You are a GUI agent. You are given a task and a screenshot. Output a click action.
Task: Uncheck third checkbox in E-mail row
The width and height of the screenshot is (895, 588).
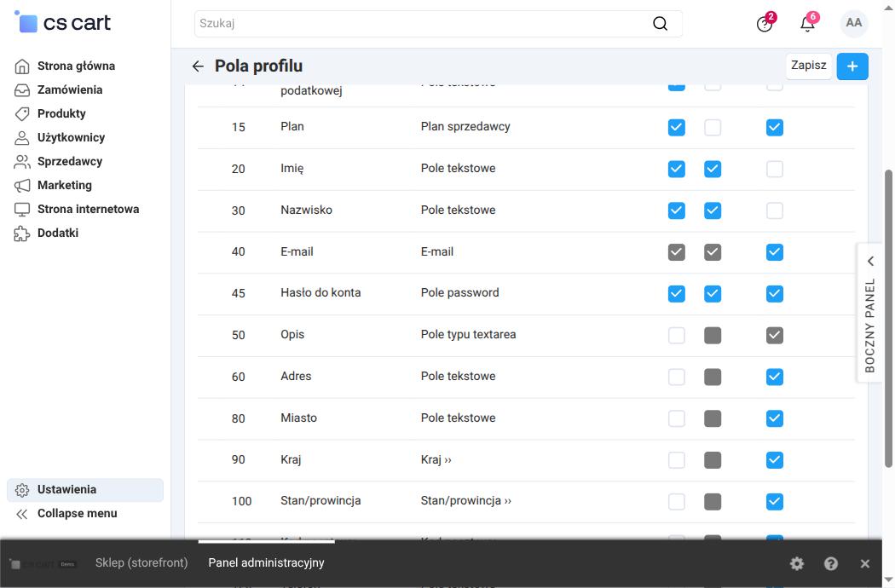[x=775, y=252]
